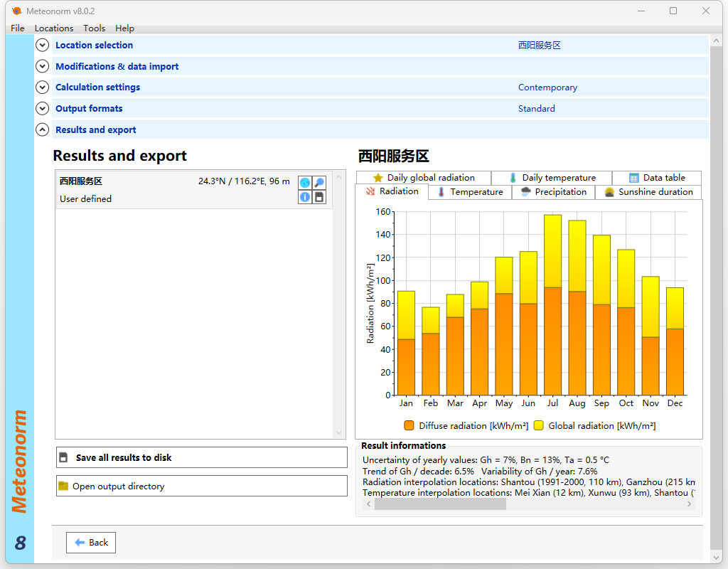Click the red thermometer icon on Temperature tab
This screenshot has width=728, height=569.
coord(441,192)
